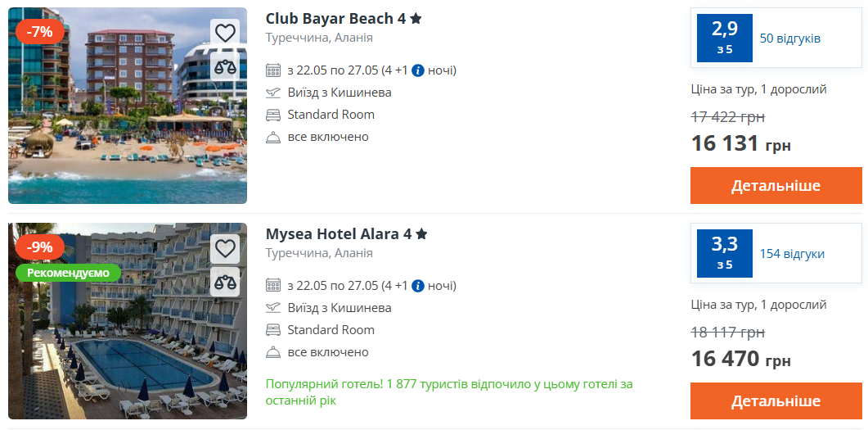This screenshot has height=430, width=868.
Task: View Mysea Hotel Alara pool photo
Action: [128, 344]
